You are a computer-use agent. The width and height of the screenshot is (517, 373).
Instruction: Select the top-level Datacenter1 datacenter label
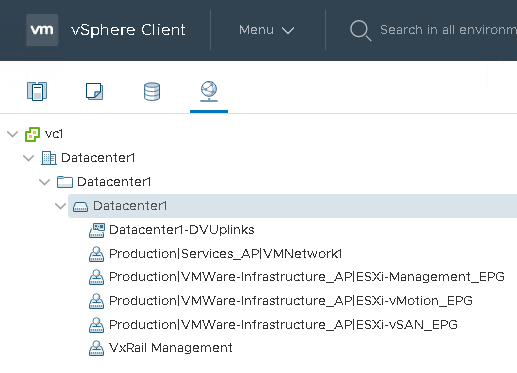click(98, 158)
